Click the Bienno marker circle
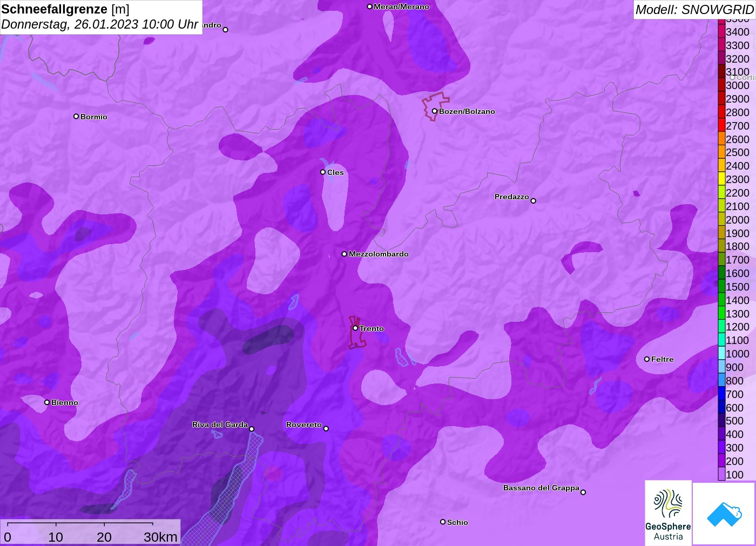The width and height of the screenshot is (756, 546). [x=47, y=402]
